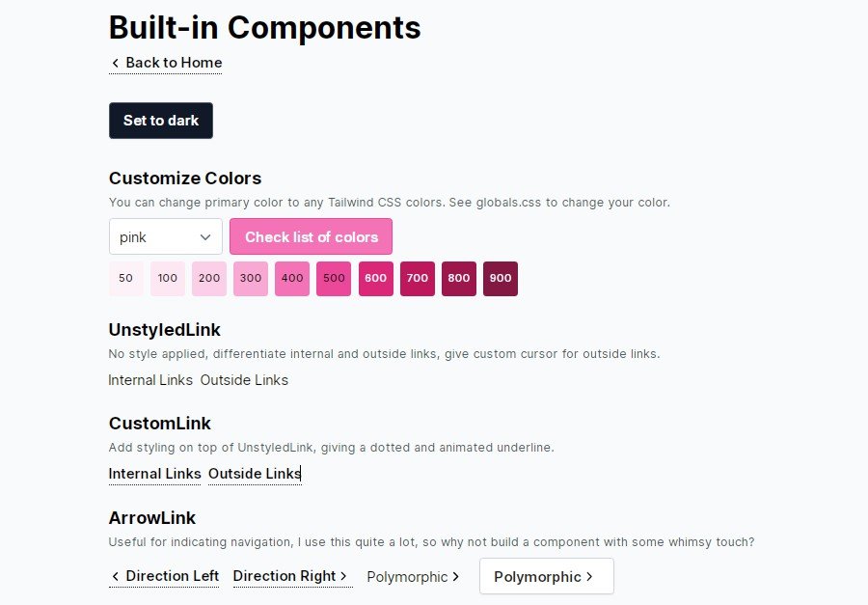Click Outside Links under UnstyledLink

pos(243,380)
